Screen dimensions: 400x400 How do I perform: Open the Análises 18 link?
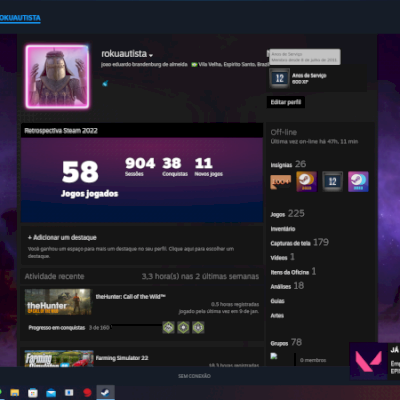(287, 286)
